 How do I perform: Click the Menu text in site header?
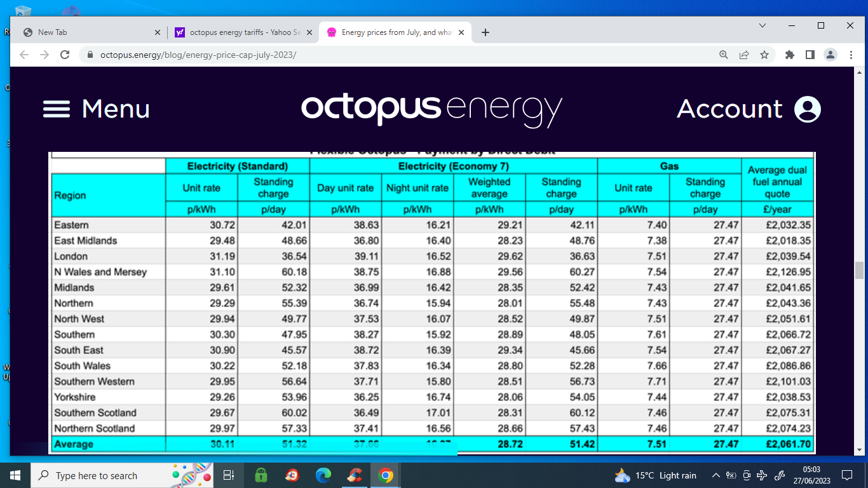tap(116, 109)
